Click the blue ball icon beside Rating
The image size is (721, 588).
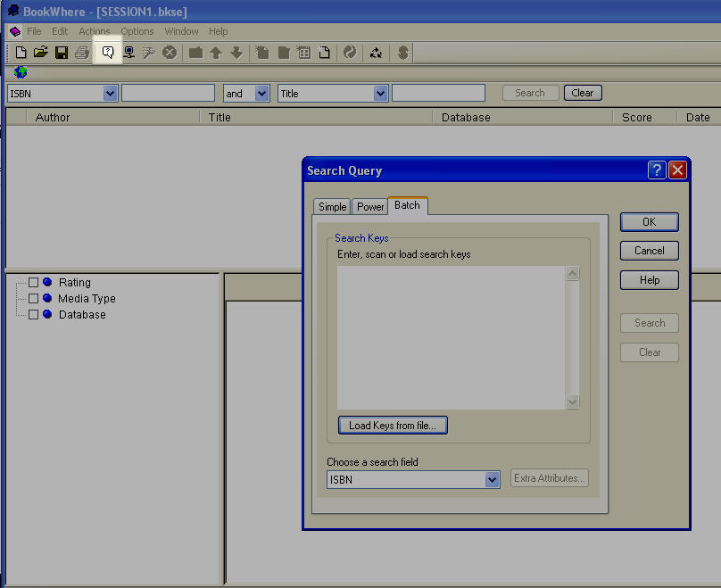[x=47, y=282]
